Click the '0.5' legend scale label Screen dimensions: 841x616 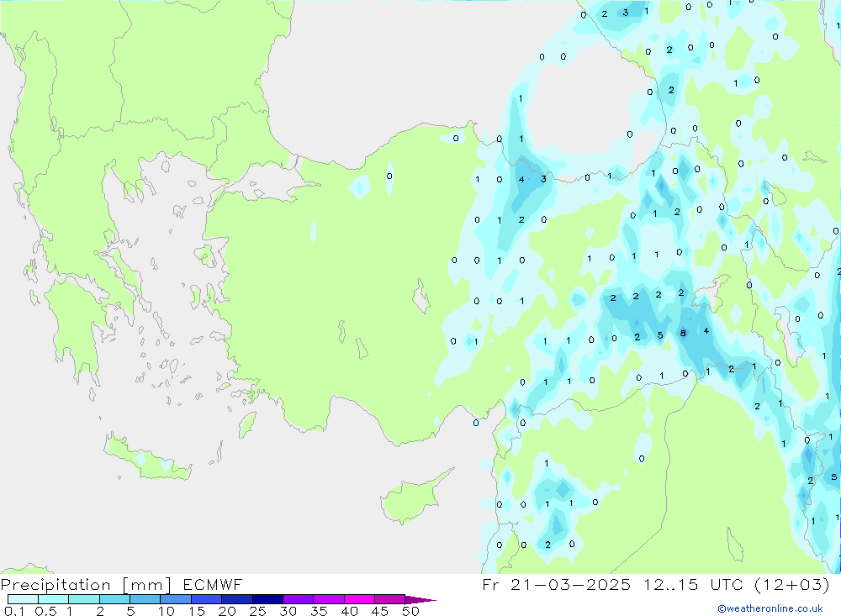click(45, 611)
